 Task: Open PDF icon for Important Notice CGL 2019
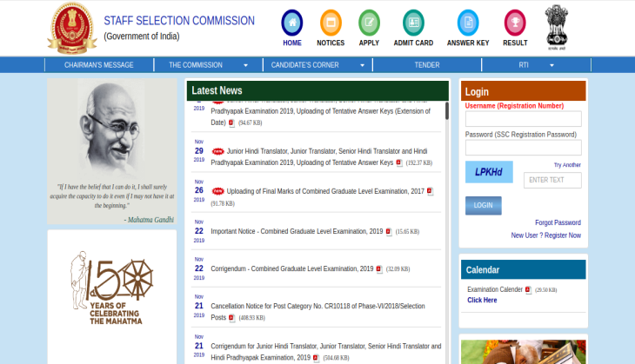[x=388, y=232]
